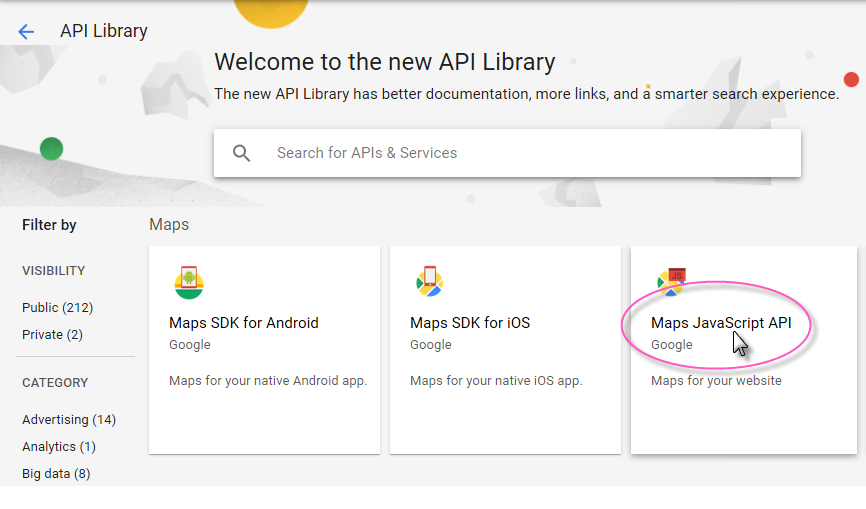This screenshot has width=866, height=509.
Task: Filter by Big data (8) category
Action: (56, 474)
